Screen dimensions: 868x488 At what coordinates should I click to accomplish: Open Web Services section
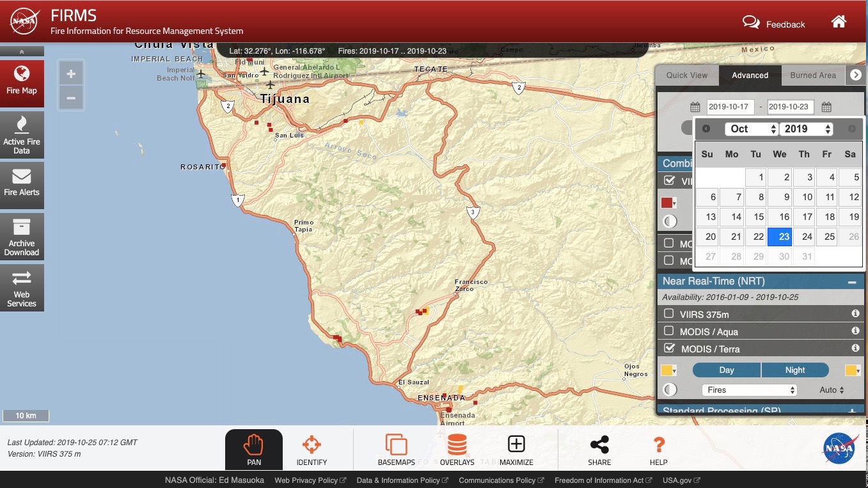pos(22,288)
